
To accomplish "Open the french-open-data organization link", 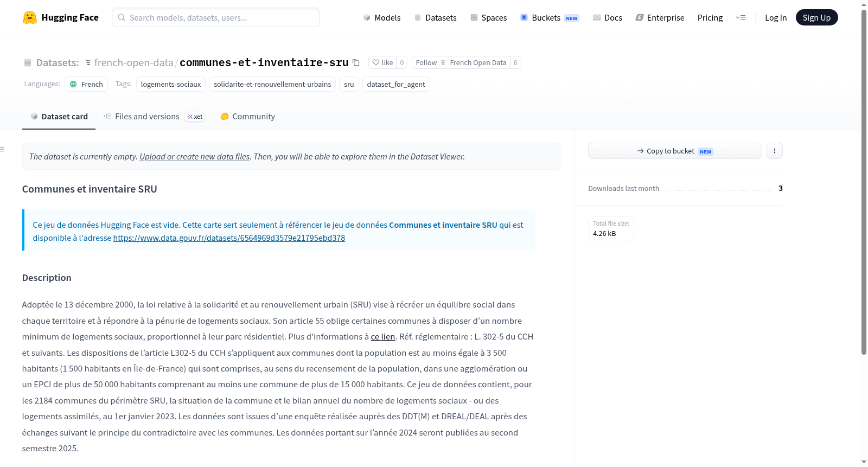I will click(133, 62).
